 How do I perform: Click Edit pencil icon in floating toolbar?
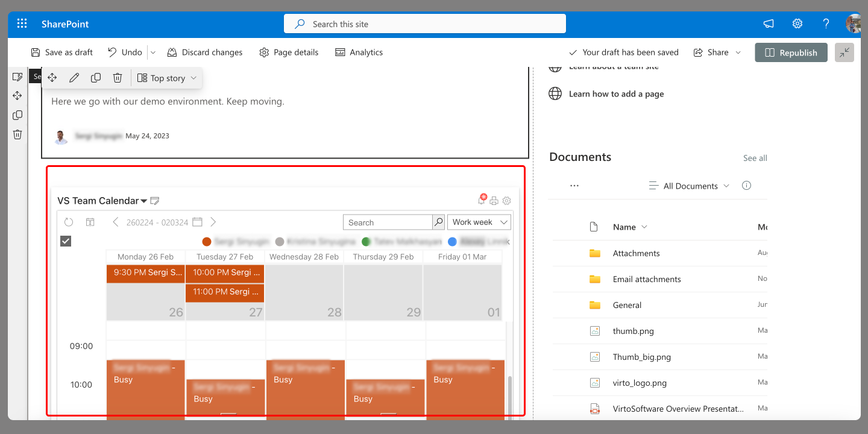tap(74, 78)
